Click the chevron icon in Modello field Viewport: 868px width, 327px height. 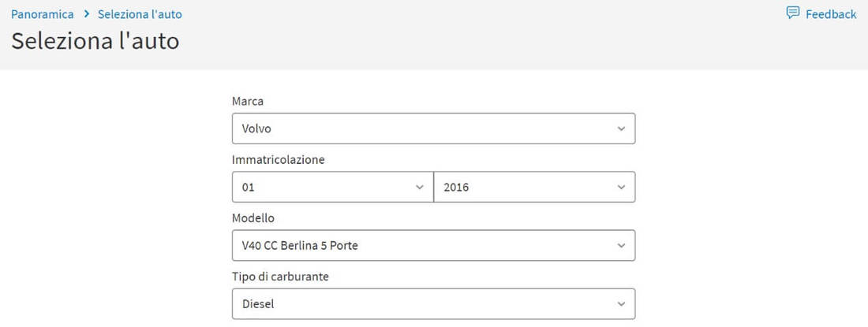(621, 245)
